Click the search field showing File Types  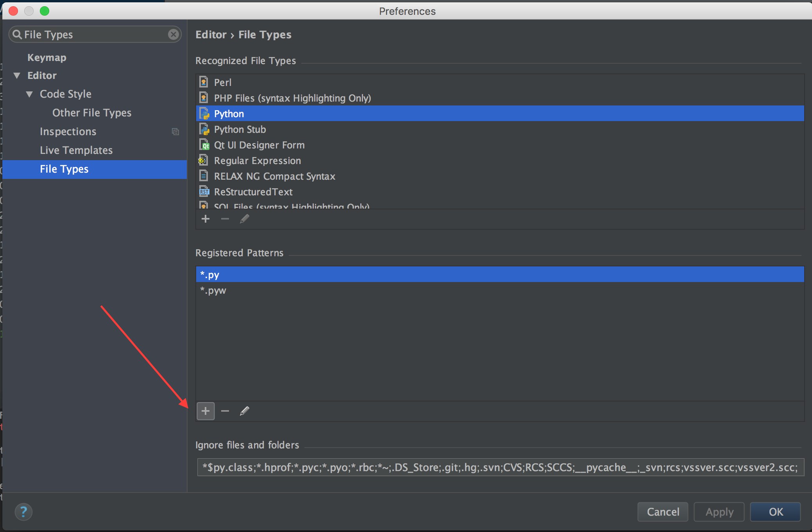[x=96, y=34]
